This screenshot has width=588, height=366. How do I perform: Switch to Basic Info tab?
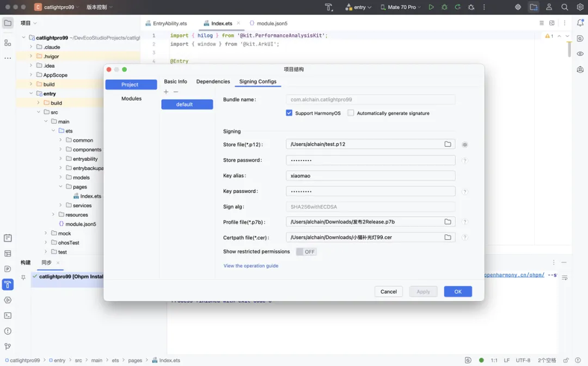(x=175, y=82)
